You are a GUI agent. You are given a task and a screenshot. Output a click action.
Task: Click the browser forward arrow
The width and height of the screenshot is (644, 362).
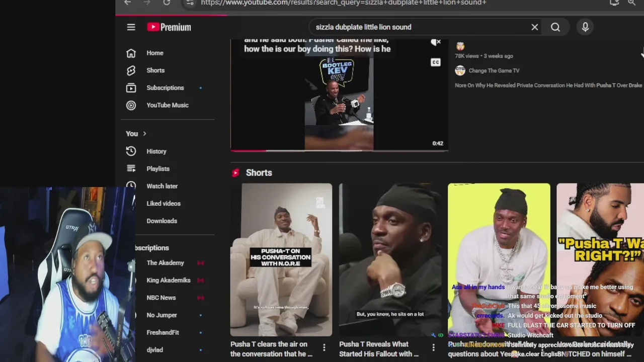(x=147, y=3)
